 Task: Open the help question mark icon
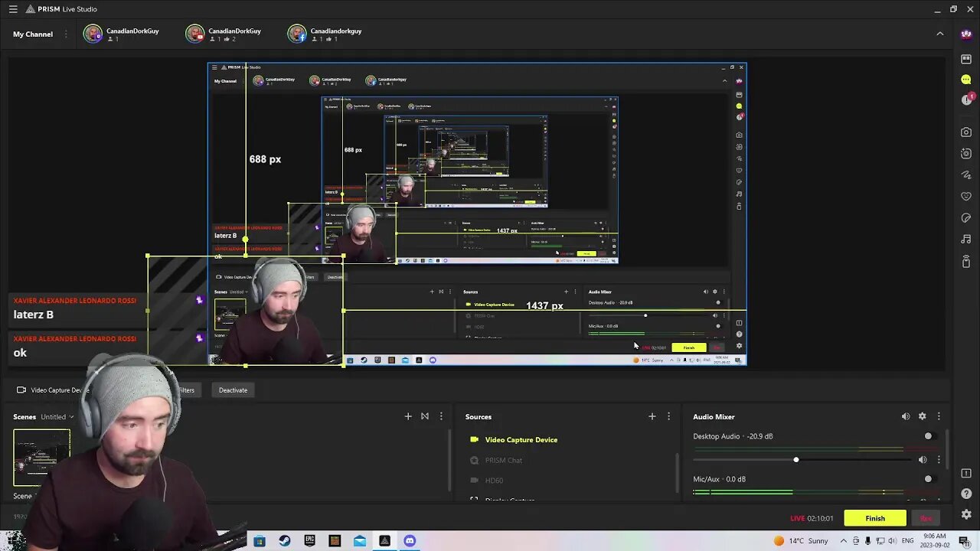(966, 494)
